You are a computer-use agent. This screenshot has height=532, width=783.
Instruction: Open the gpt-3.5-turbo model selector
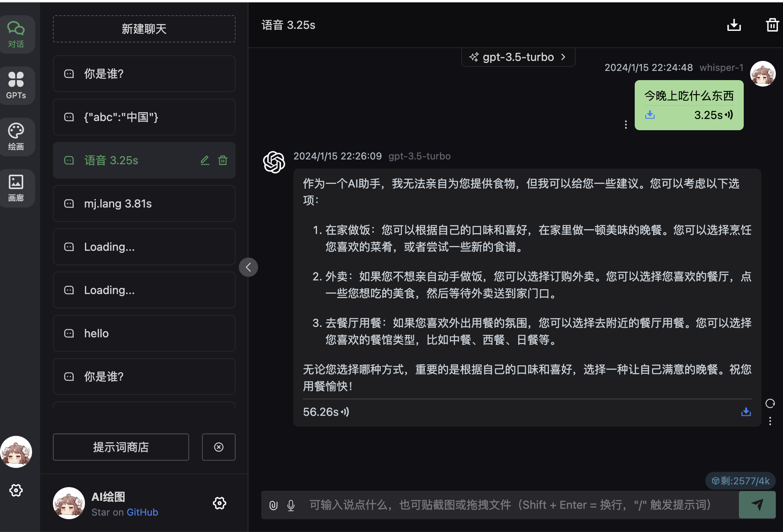[518, 57]
